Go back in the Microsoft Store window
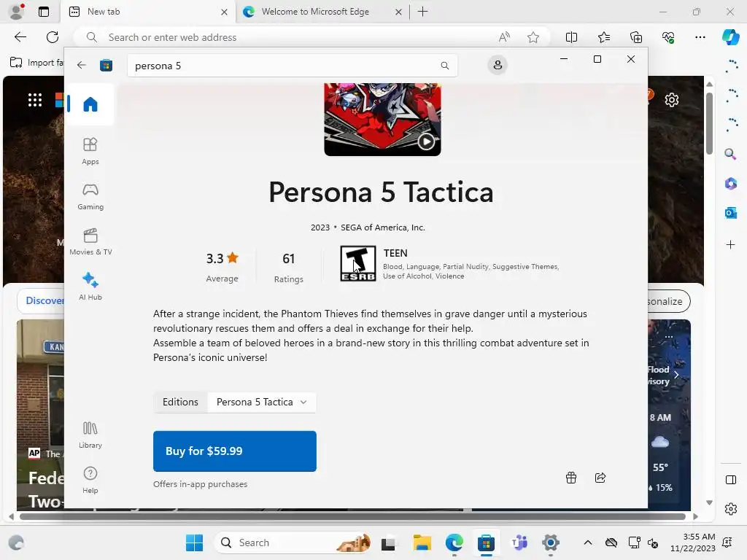The width and height of the screenshot is (747, 560). pos(82,65)
